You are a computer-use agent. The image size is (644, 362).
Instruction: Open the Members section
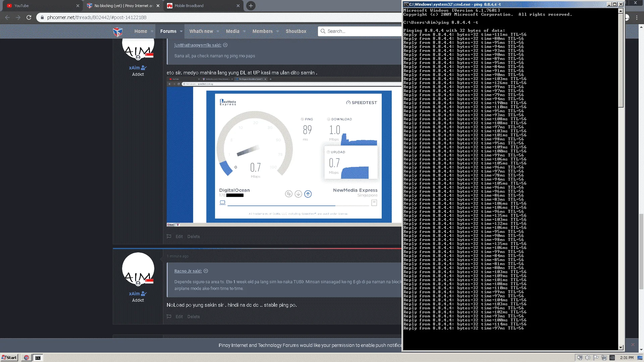(x=262, y=31)
